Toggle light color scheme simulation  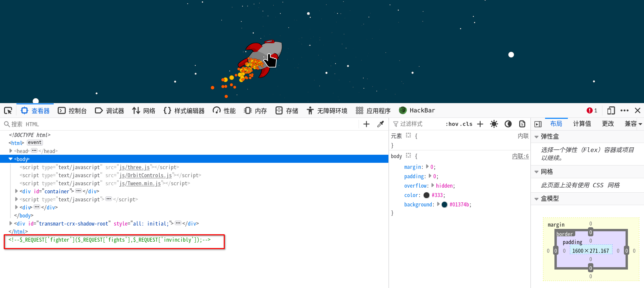494,124
